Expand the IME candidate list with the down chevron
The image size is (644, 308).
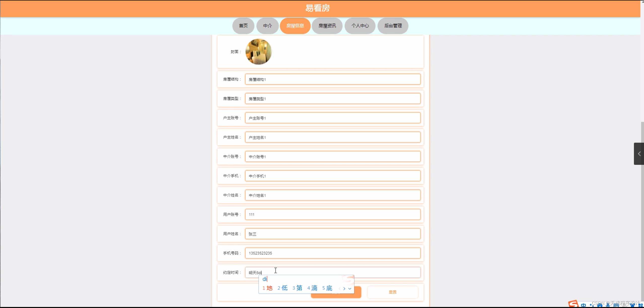350,289
